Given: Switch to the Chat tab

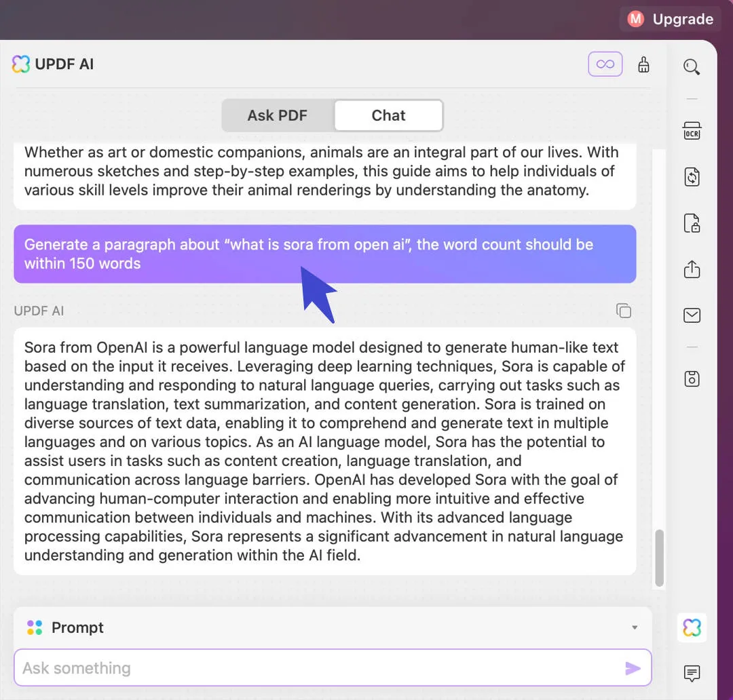Looking at the screenshot, I should tap(388, 115).
